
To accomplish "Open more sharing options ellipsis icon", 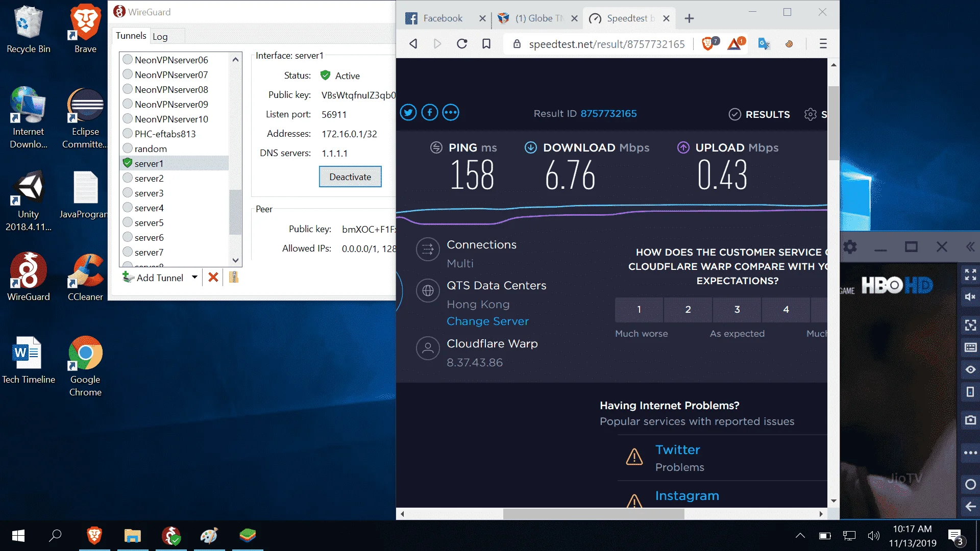I will pyautogui.click(x=451, y=112).
